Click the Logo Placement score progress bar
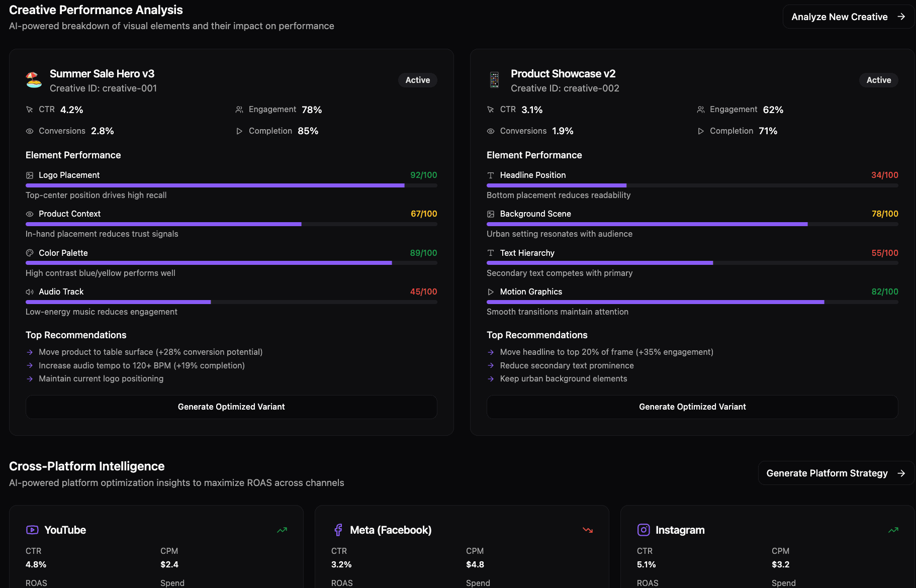 pos(231,185)
